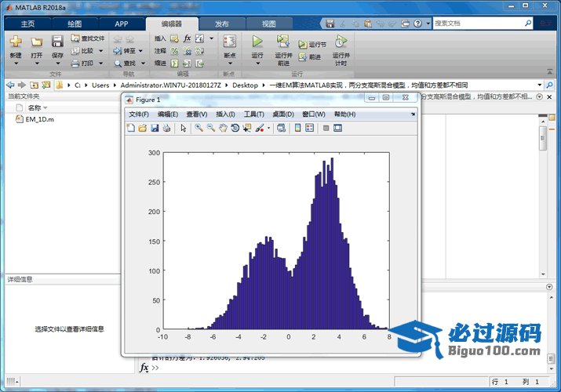Select the Pan hand tool in Figure 1
Viewport: 561px width, 392px height.
click(223, 128)
